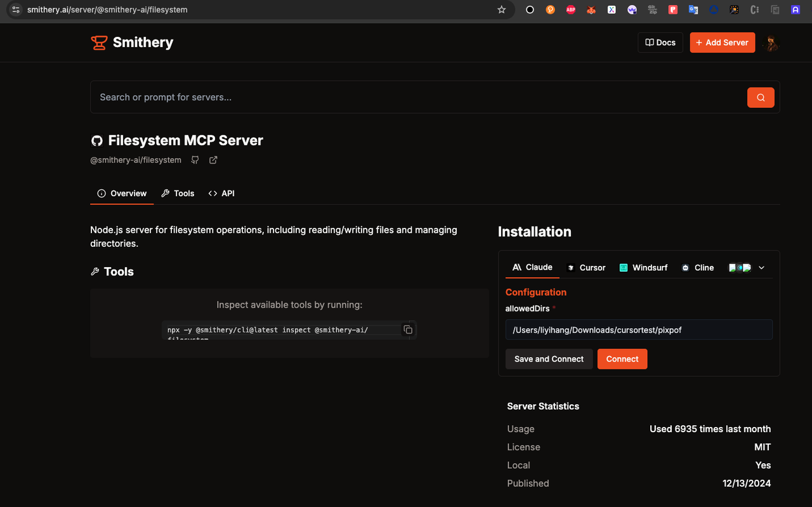Click the License label
The width and height of the screenshot is (812, 507).
click(523, 447)
